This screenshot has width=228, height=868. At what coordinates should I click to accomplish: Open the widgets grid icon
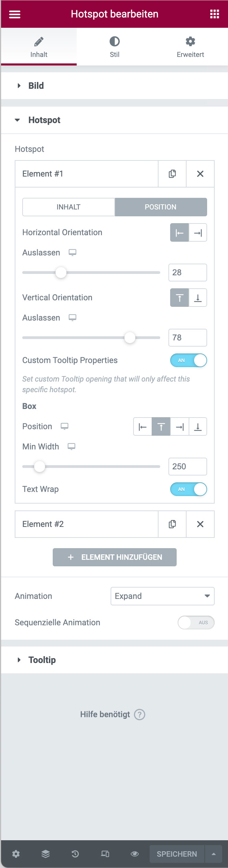coord(214,14)
